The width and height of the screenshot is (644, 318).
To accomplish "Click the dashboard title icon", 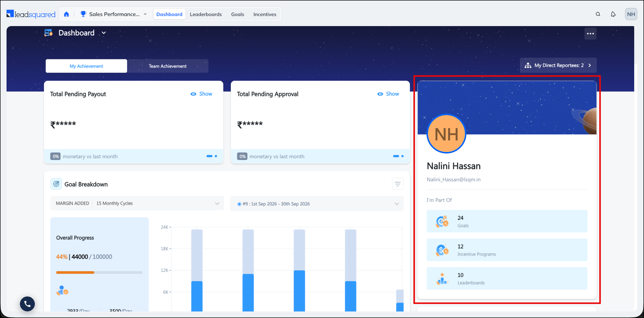I will pyautogui.click(x=49, y=33).
